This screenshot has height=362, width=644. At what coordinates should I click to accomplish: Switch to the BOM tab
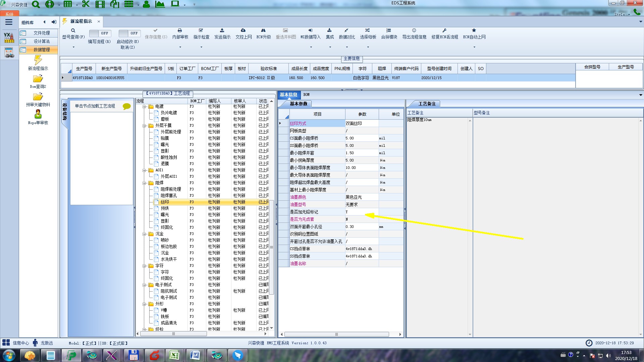(x=306, y=95)
